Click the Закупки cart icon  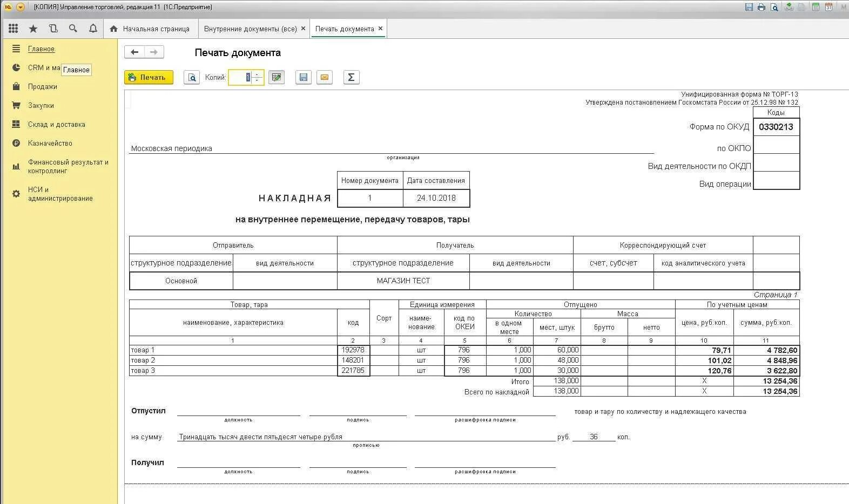click(16, 105)
